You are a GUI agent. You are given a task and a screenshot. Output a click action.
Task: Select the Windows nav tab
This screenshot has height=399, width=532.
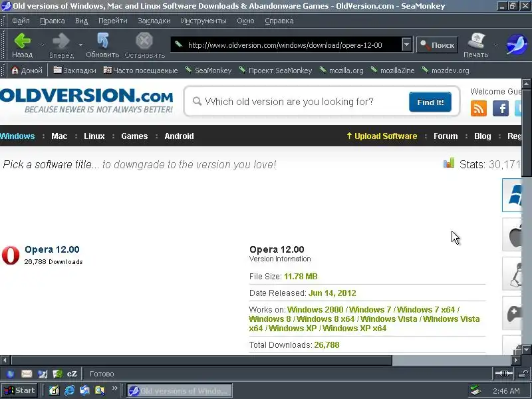[17, 136]
